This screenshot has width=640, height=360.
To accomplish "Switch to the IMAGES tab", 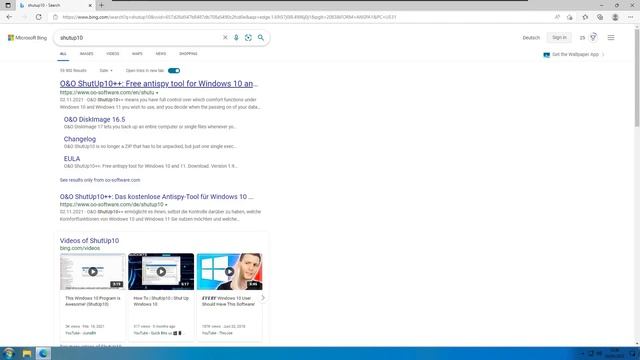I will pos(87,54).
